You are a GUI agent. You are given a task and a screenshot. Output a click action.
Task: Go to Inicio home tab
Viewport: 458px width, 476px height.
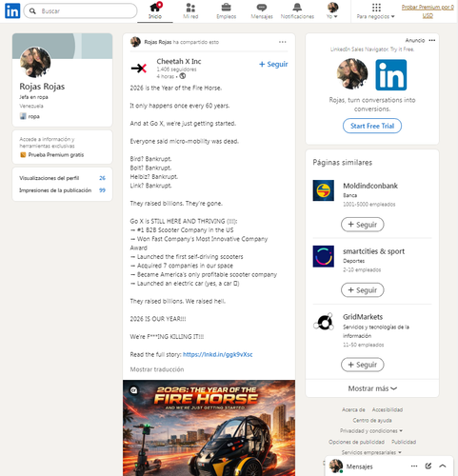pos(155,11)
